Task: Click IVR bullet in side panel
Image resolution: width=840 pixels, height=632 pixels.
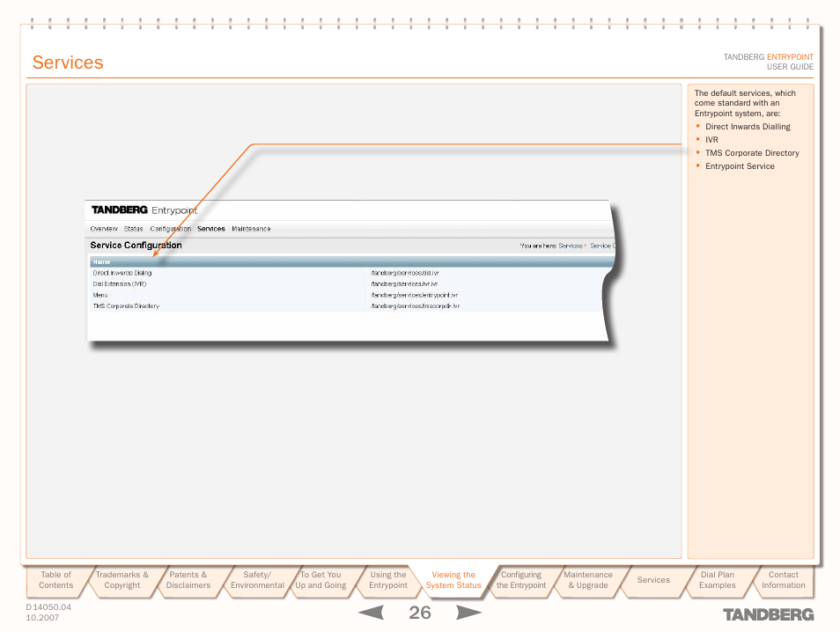Action: (x=711, y=140)
